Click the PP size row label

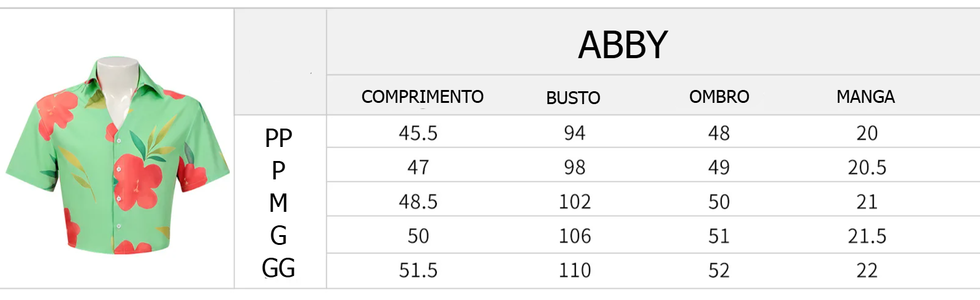tap(278, 138)
